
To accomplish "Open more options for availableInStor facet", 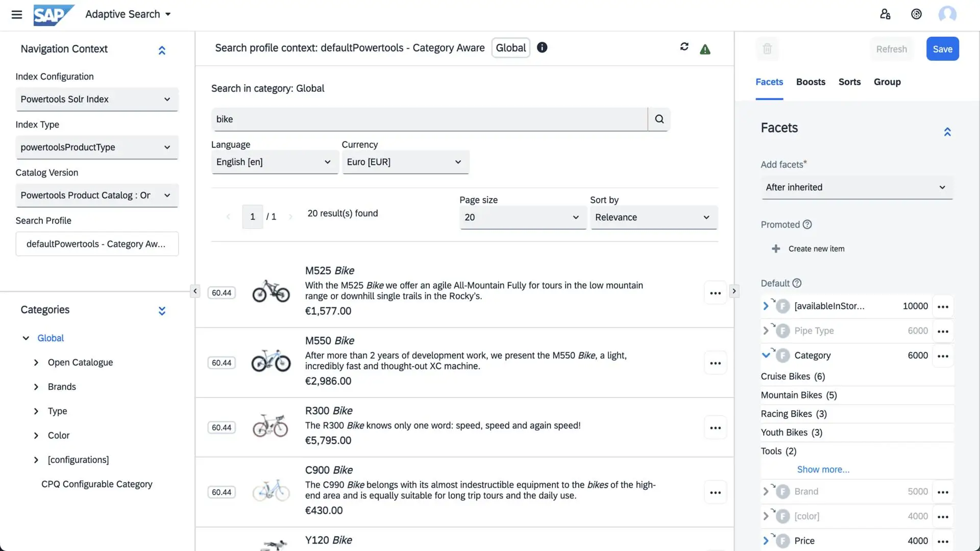I will coord(943,307).
